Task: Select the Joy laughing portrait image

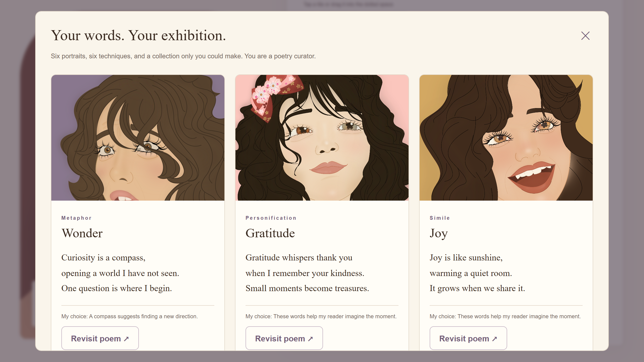Action: point(506,138)
